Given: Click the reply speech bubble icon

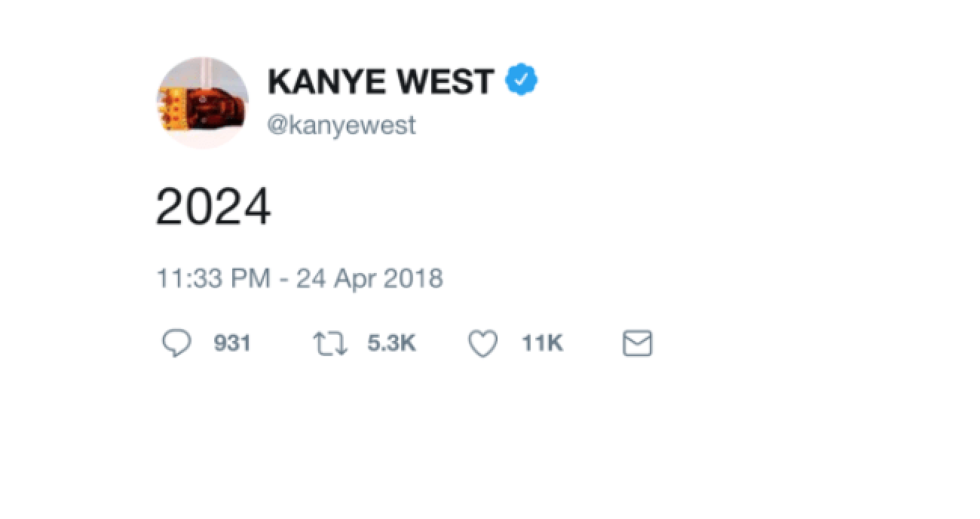Looking at the screenshot, I should pos(176,344).
